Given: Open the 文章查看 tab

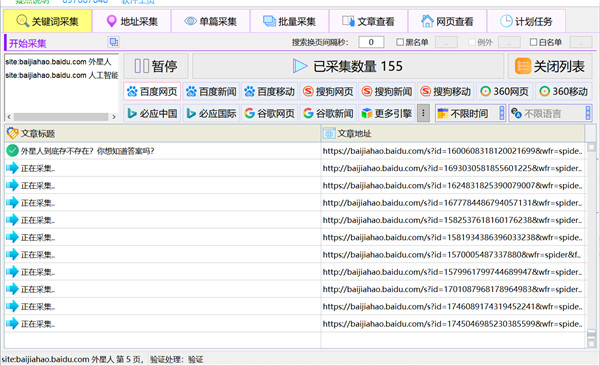Looking at the screenshot, I should tap(368, 21).
